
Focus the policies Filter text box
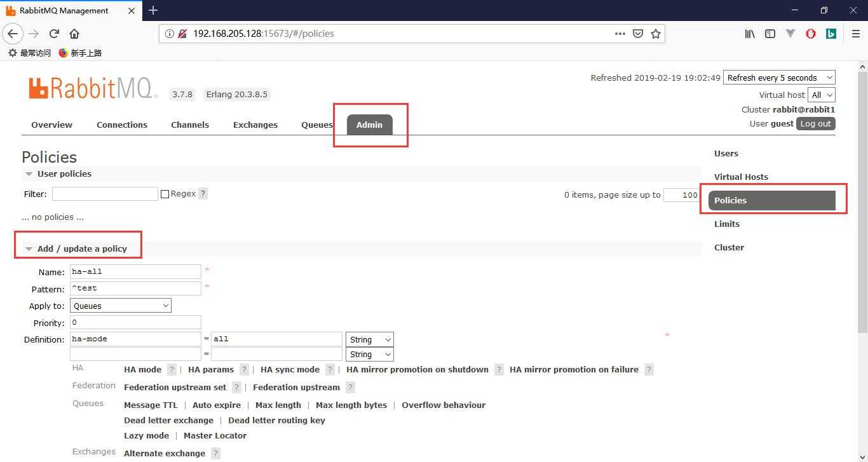[x=105, y=194]
